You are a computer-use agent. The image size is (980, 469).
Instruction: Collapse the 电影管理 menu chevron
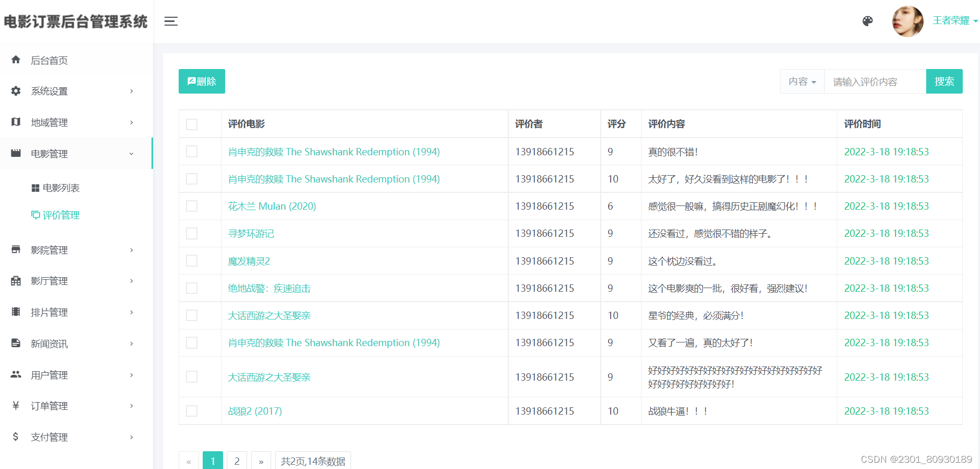click(132, 154)
